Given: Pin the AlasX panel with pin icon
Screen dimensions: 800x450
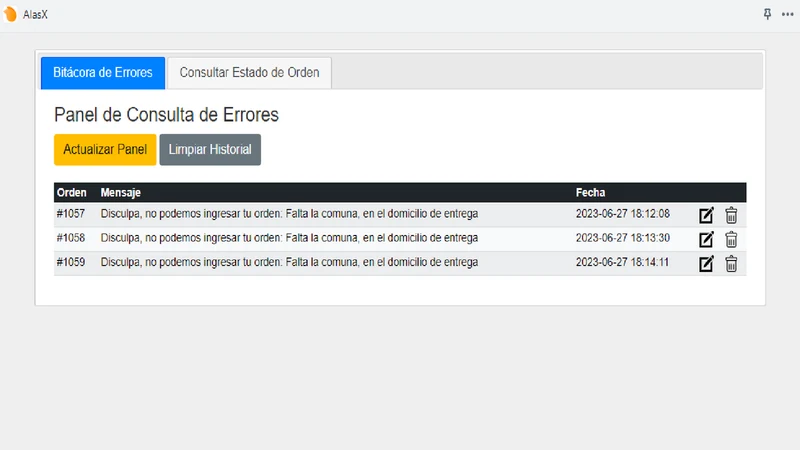Looking at the screenshot, I should point(767,14).
